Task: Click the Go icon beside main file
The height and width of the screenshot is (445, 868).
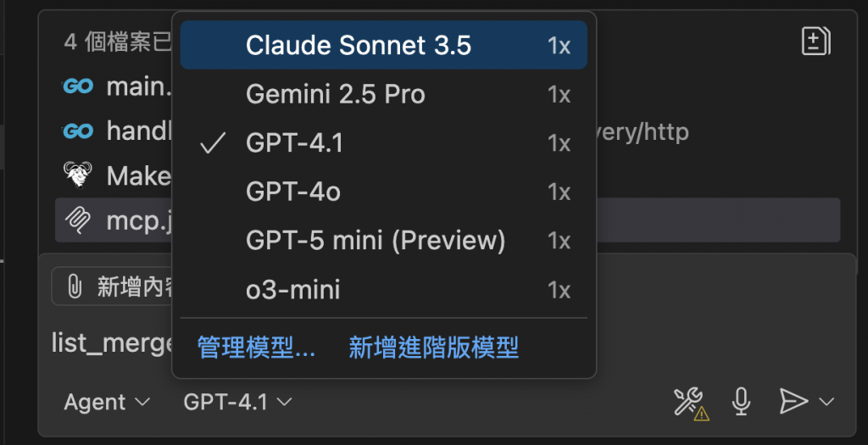Action: (x=78, y=86)
